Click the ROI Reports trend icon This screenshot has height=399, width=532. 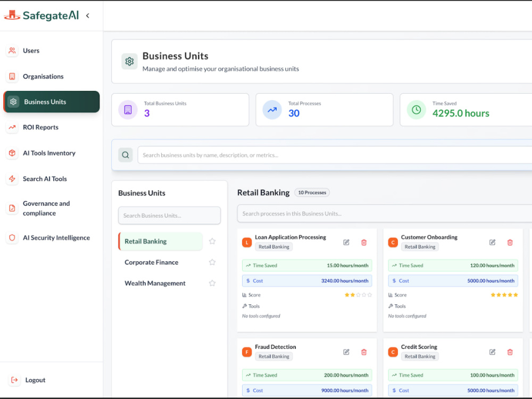tap(12, 127)
